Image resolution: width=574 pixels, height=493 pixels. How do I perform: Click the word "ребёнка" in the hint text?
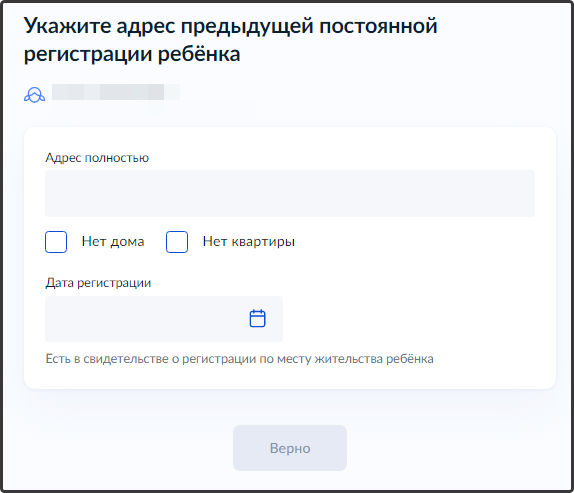[410, 359]
